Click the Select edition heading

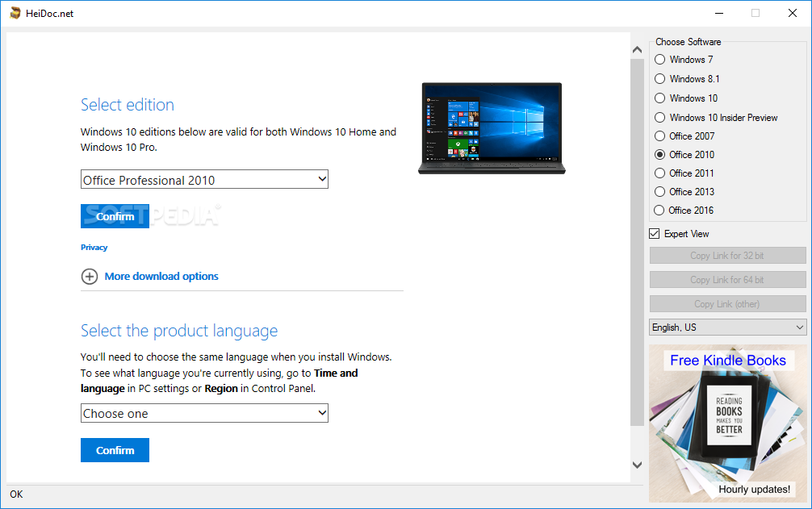tap(128, 105)
